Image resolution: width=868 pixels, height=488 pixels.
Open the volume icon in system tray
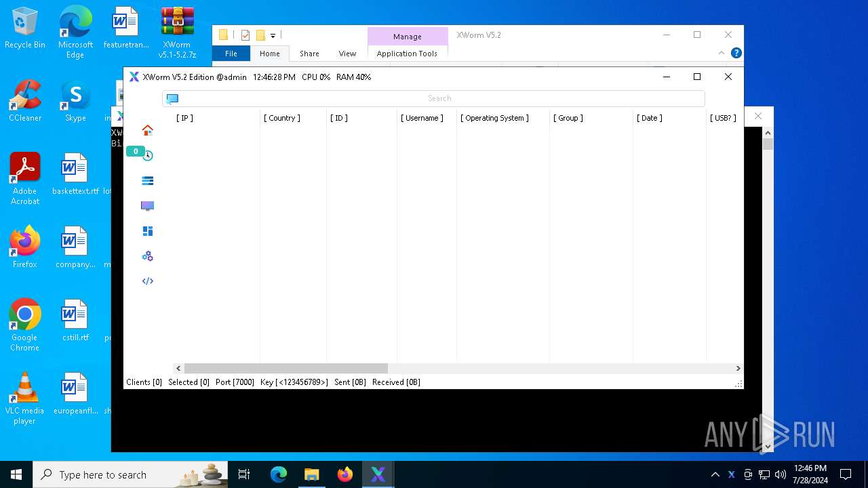tap(780, 474)
